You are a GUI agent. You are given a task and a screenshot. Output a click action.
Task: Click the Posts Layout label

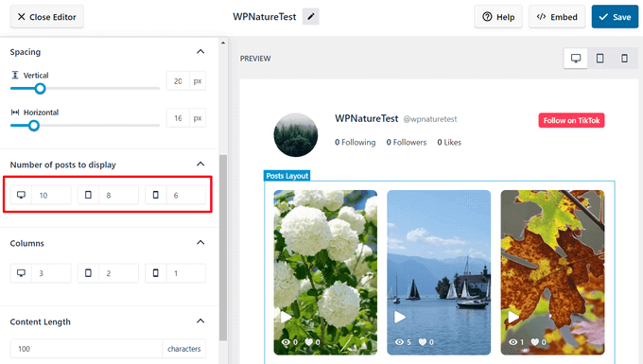point(287,176)
